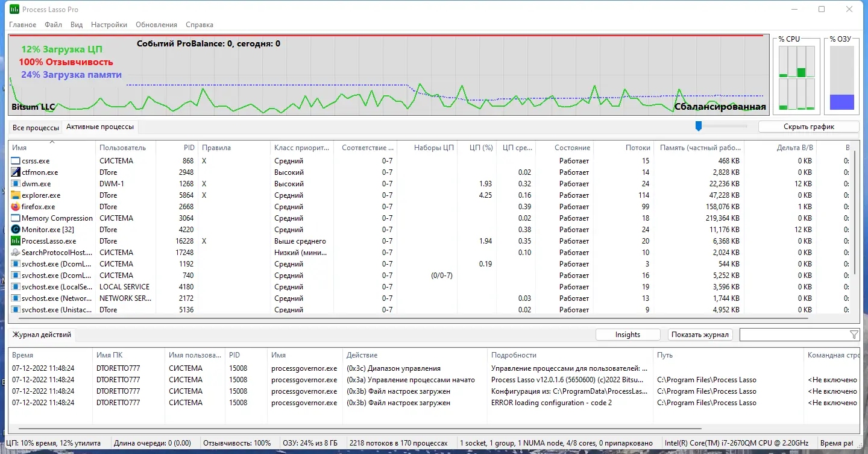
Task: Click the svchost.exe (LocalSe... process icon
Action: 16,287
